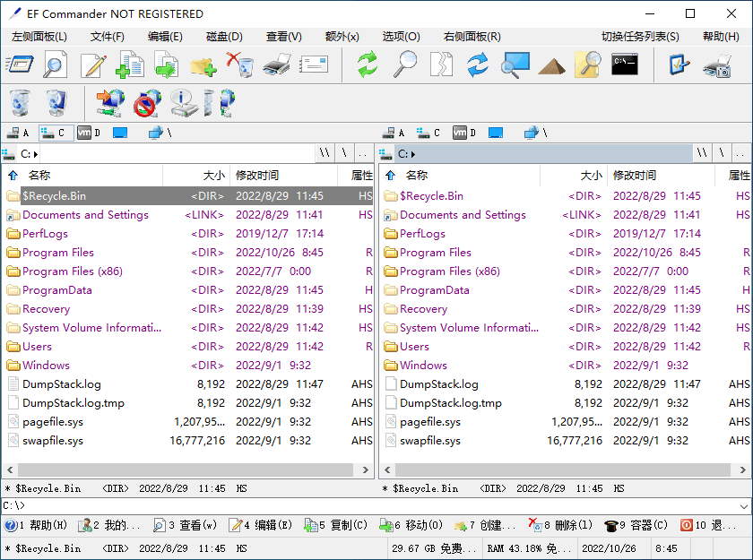This screenshot has width=753, height=560.
Task: Click the compare files broken page icon
Action: tap(441, 65)
